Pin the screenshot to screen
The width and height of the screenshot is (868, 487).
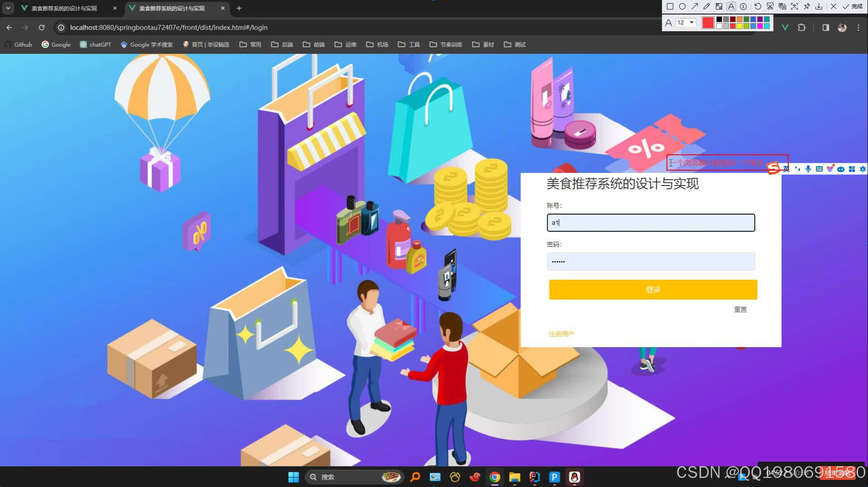click(x=807, y=6)
